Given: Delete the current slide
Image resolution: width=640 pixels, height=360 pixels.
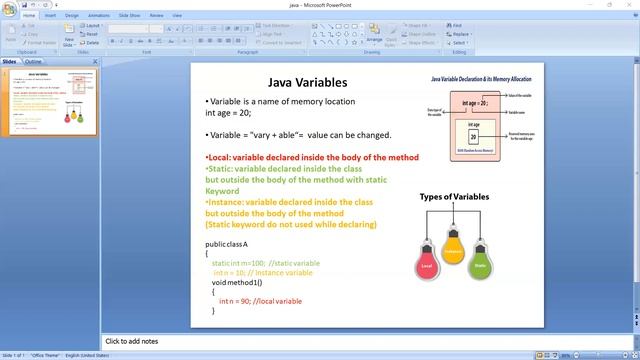Looking at the screenshot, I should click(x=90, y=42).
